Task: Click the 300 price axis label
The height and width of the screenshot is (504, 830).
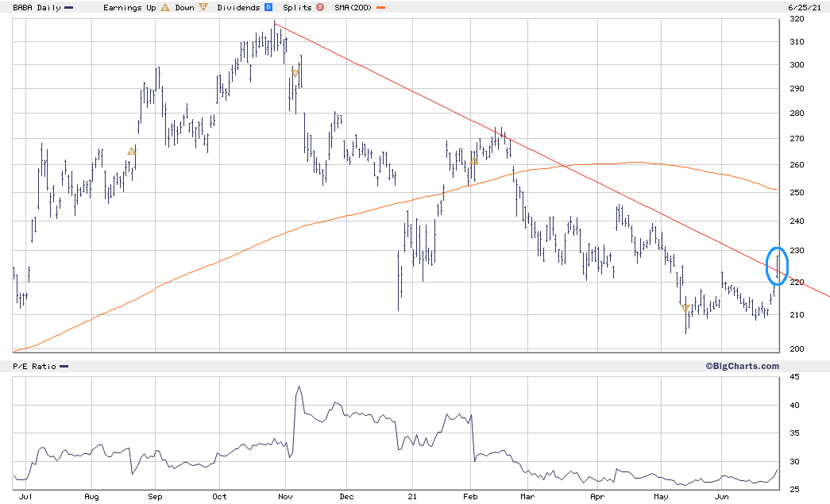Action: pos(797,65)
